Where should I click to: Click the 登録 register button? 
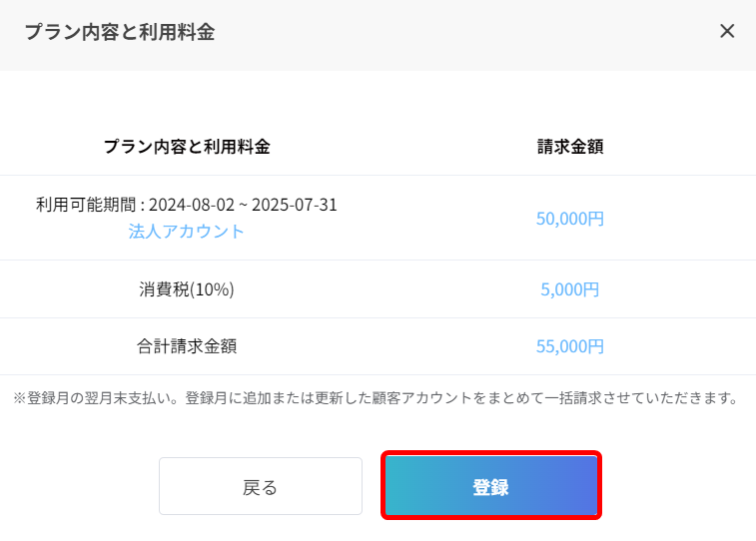coord(491,485)
